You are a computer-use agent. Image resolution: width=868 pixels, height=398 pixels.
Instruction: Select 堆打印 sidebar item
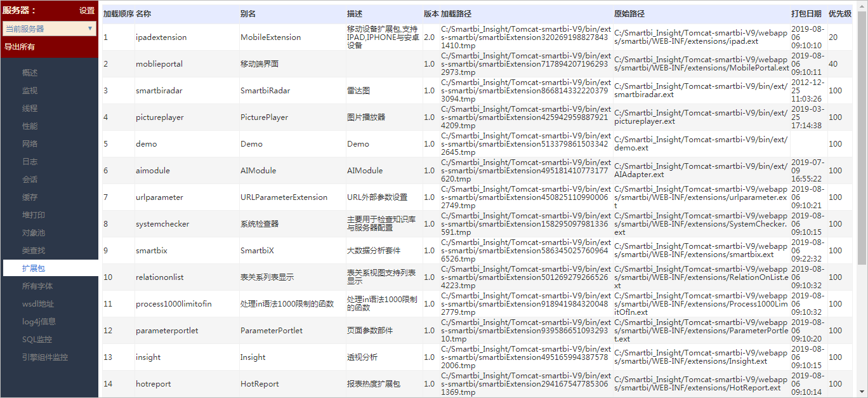(34, 215)
